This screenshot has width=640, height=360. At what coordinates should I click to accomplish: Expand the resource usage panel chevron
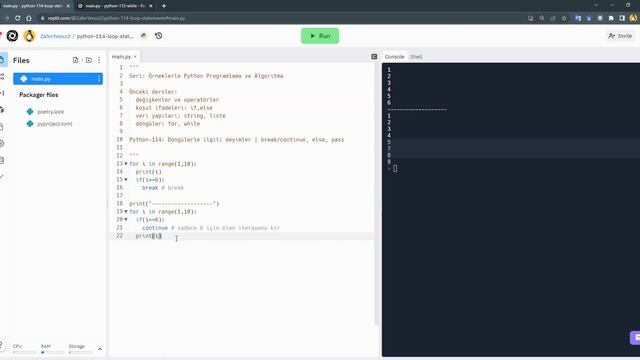click(100, 349)
